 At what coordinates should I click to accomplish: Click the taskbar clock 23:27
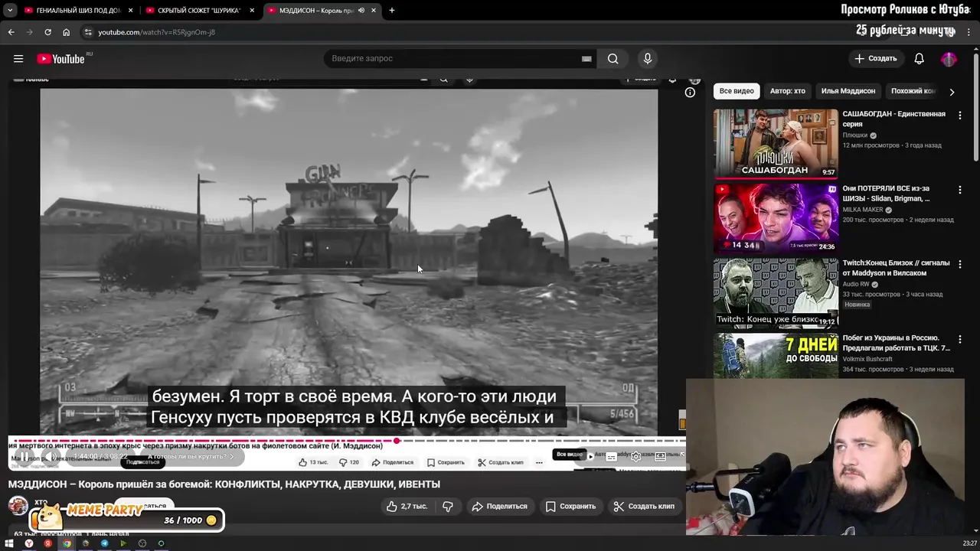[969, 543]
